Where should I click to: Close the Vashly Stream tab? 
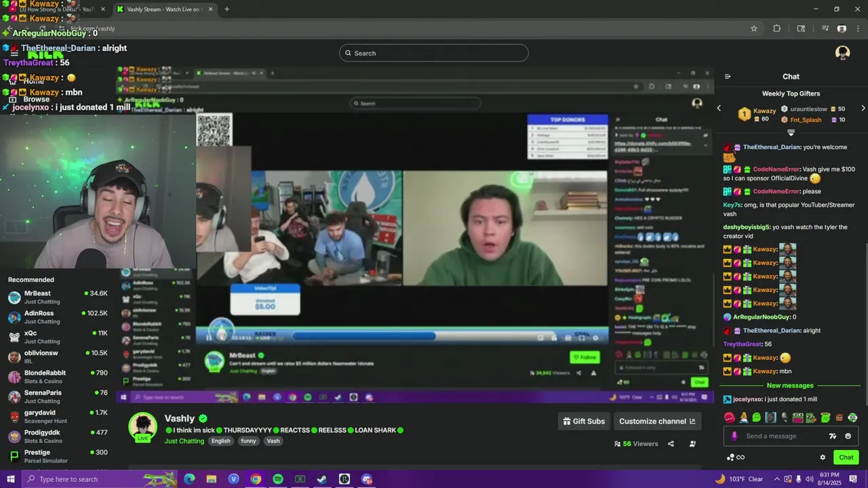click(x=210, y=9)
